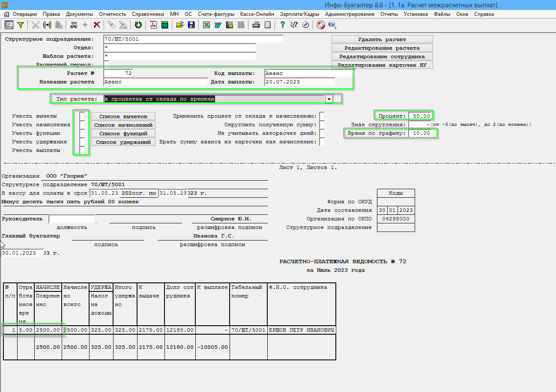Screen dimensions: 556x392
Task: Click the gray clipboard paste icon
Action: click(58, 25)
